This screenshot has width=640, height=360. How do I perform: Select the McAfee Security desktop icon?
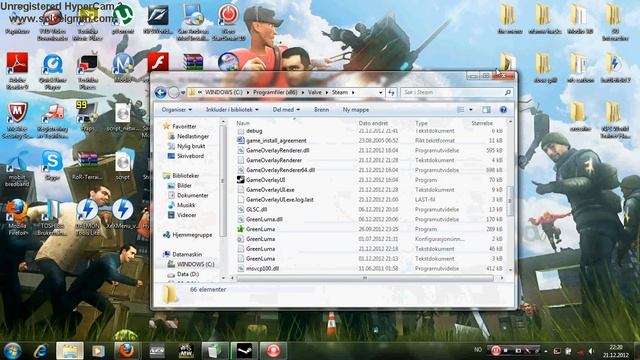coord(17,120)
